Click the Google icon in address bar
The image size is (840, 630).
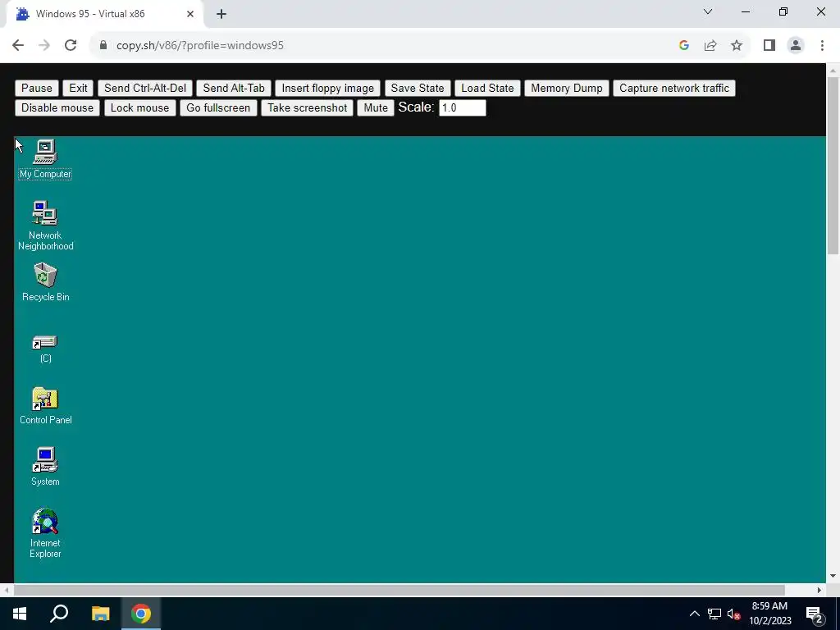tap(683, 45)
